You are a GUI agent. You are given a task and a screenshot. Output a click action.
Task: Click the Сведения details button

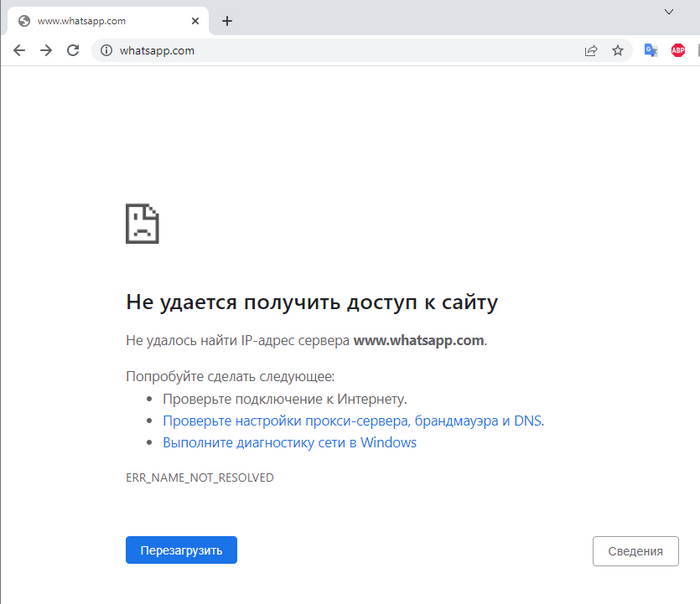tap(635, 551)
